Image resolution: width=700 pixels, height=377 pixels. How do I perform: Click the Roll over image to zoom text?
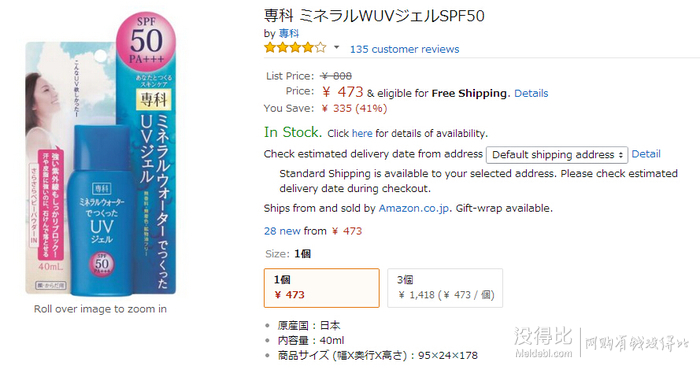tap(100, 309)
